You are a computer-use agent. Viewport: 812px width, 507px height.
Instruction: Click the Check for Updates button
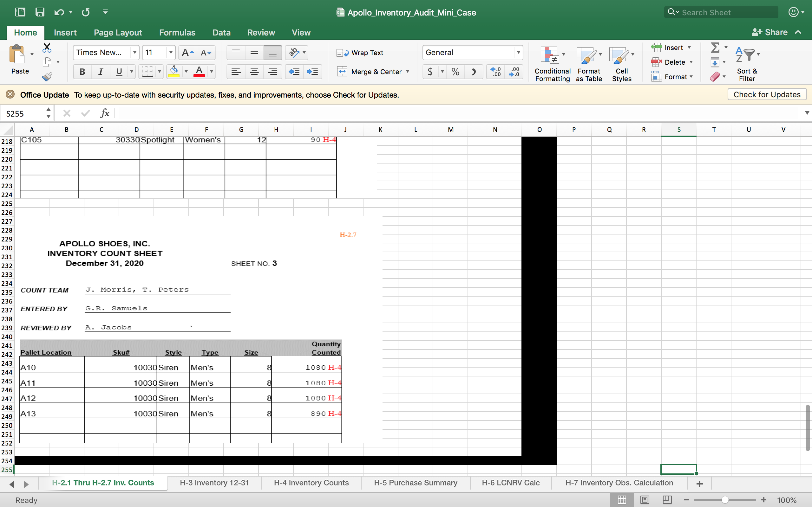tap(767, 94)
